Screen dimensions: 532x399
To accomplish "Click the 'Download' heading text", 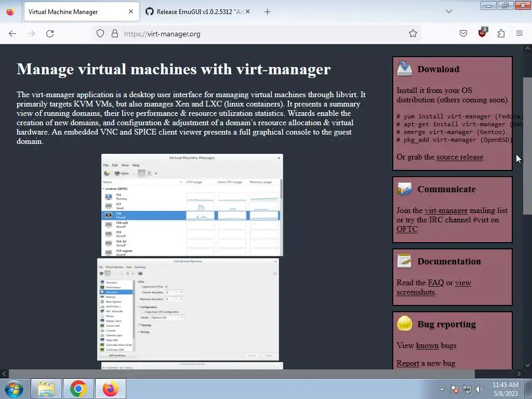I will pos(438,69).
